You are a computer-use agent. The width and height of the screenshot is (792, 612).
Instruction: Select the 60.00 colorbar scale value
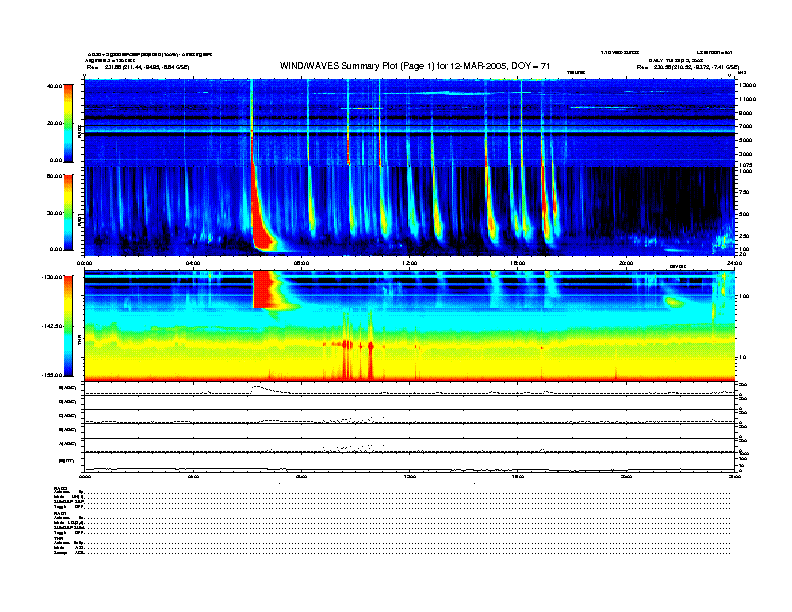coord(55,176)
